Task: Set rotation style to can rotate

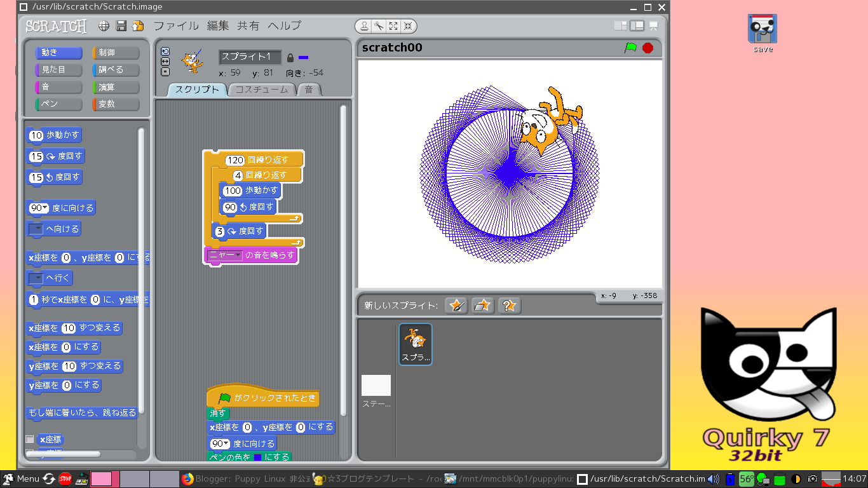Action: click(166, 51)
